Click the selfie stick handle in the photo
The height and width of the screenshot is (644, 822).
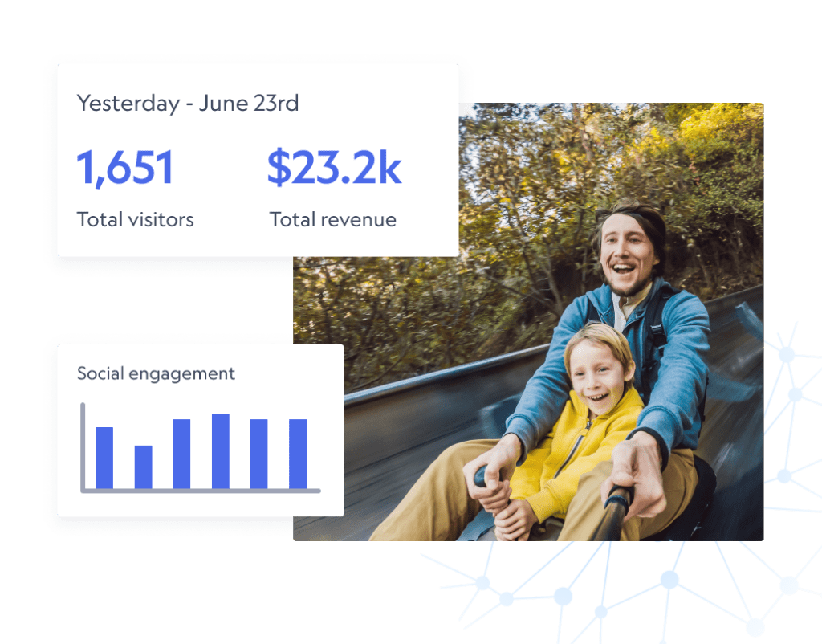click(x=616, y=514)
